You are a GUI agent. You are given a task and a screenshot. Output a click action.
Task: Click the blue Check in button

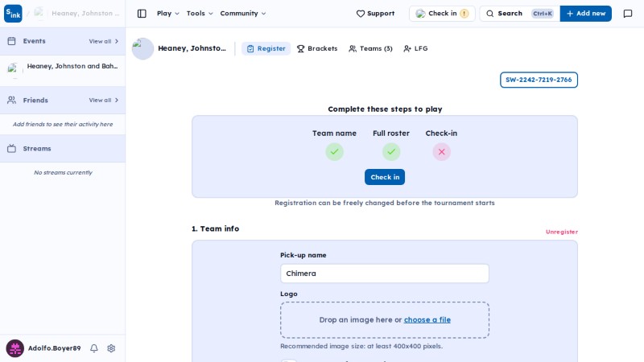click(x=385, y=177)
